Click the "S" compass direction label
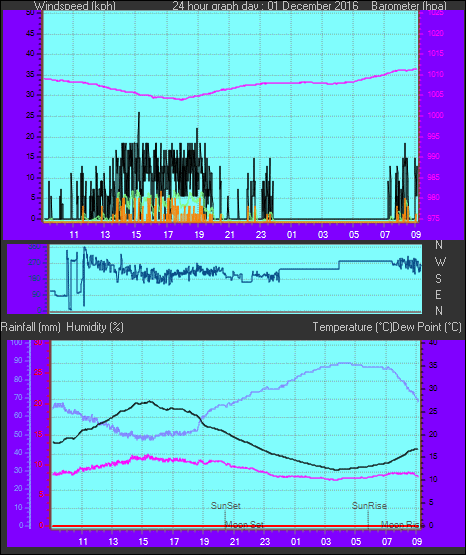The image size is (466, 555). pyautogui.click(x=438, y=279)
